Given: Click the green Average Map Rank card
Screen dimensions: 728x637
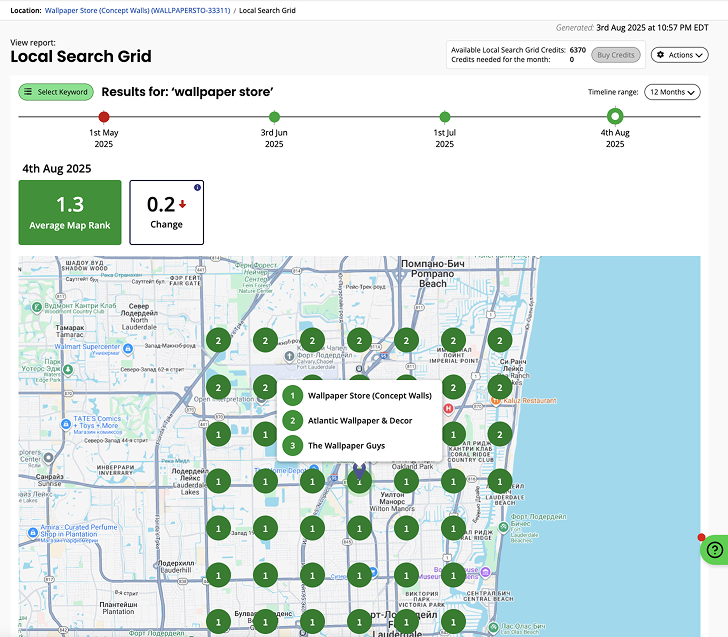Looking at the screenshot, I should (x=70, y=212).
